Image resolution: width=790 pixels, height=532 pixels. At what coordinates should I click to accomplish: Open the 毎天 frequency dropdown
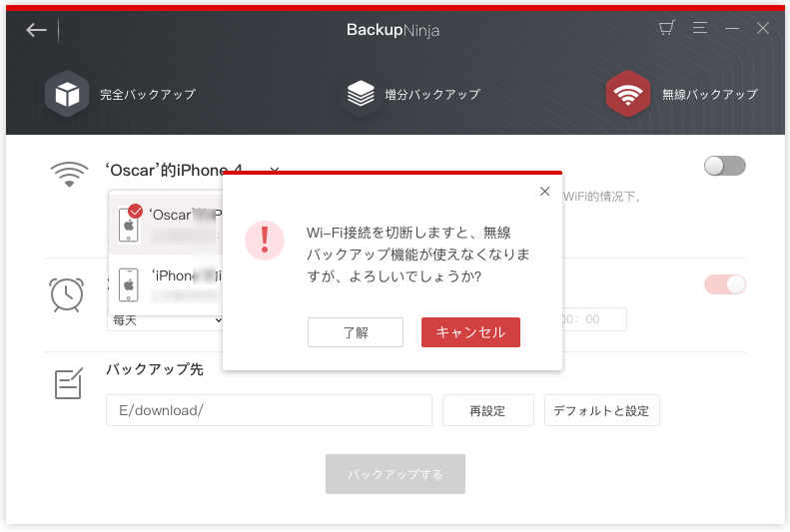165,320
